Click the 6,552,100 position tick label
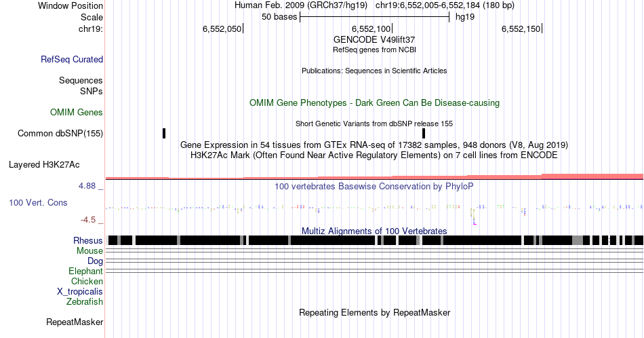The width and height of the screenshot is (644, 338). click(x=371, y=29)
